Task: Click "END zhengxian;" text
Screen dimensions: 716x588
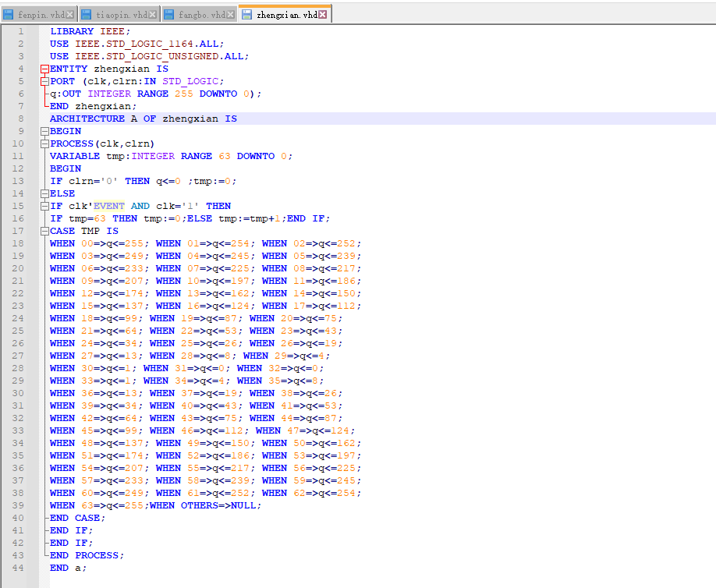Action: [93, 106]
